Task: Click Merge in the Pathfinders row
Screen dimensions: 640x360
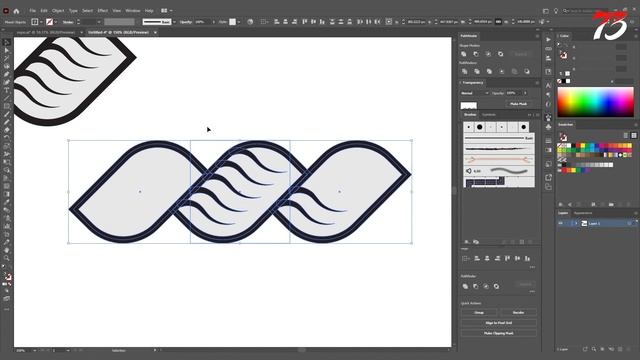Action: point(489,71)
